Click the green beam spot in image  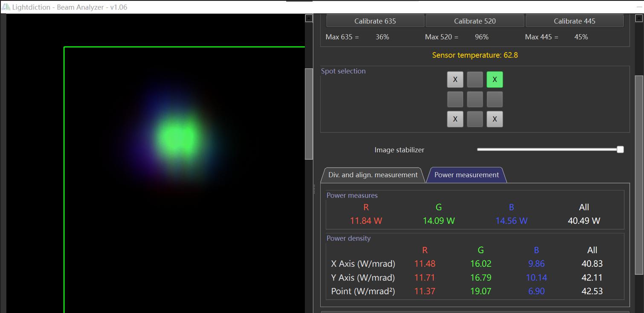177,137
